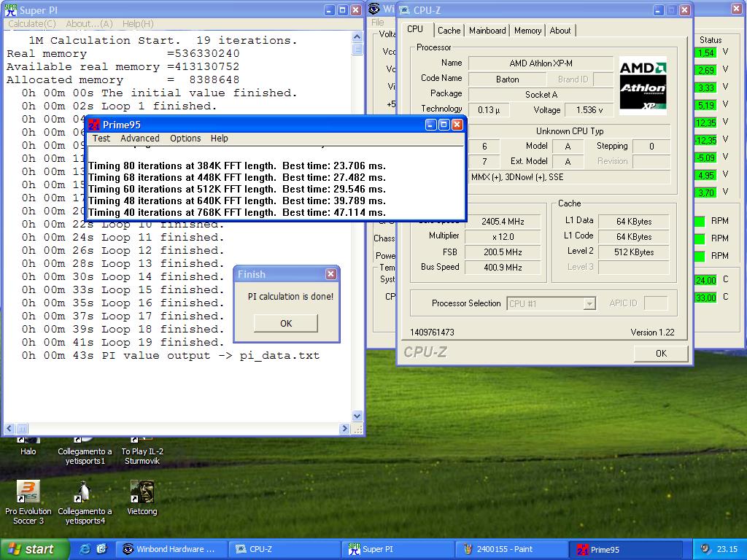Click the Super PI title bar icon

[x=10, y=10]
